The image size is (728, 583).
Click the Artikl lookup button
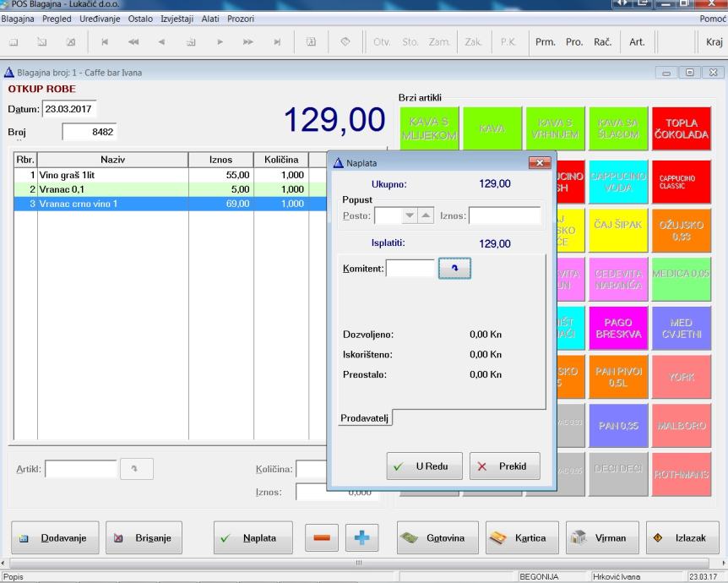[137, 469]
